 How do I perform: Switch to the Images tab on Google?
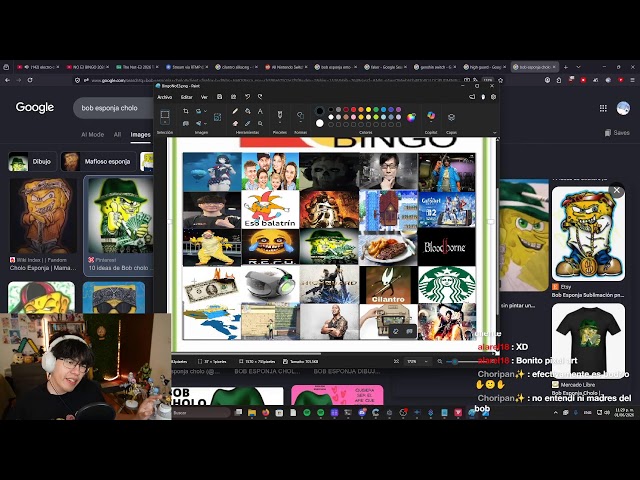[x=140, y=134]
